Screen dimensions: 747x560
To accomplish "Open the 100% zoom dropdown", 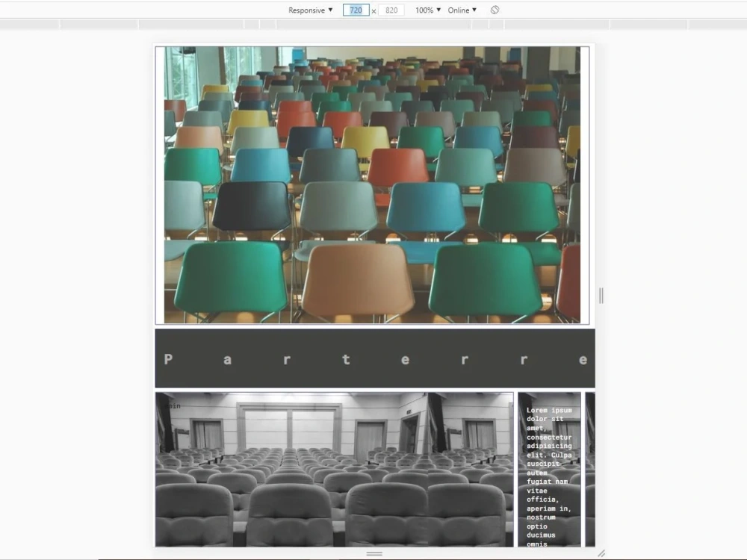I will click(x=428, y=10).
